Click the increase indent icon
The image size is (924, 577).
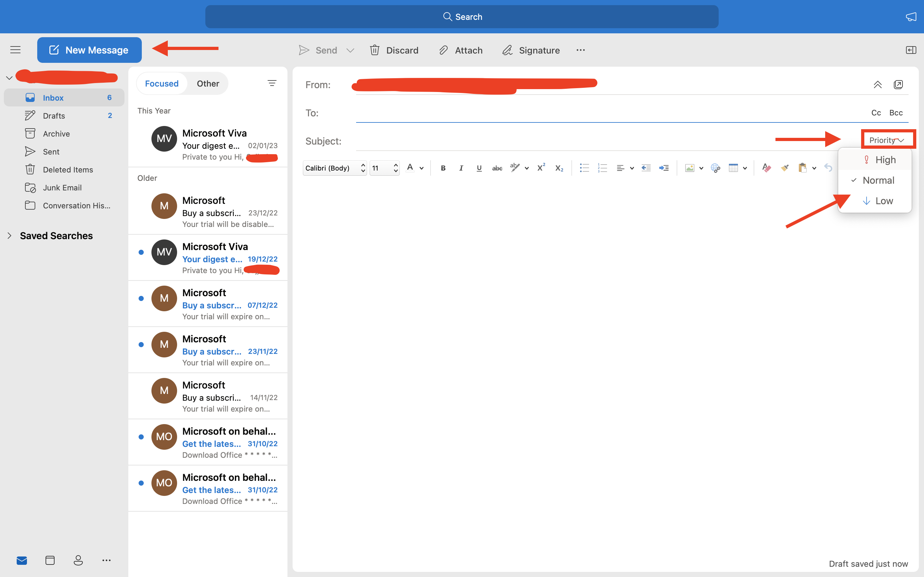(664, 168)
